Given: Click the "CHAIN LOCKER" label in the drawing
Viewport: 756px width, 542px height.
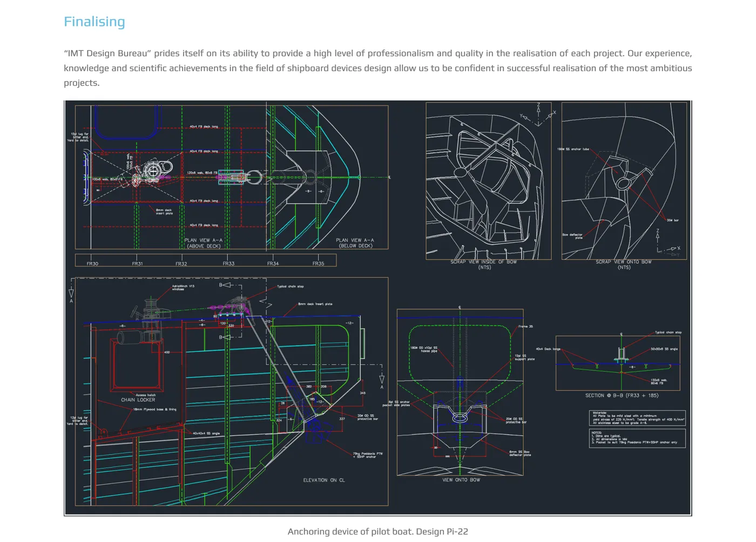Looking at the screenshot, I should pyautogui.click(x=138, y=400).
